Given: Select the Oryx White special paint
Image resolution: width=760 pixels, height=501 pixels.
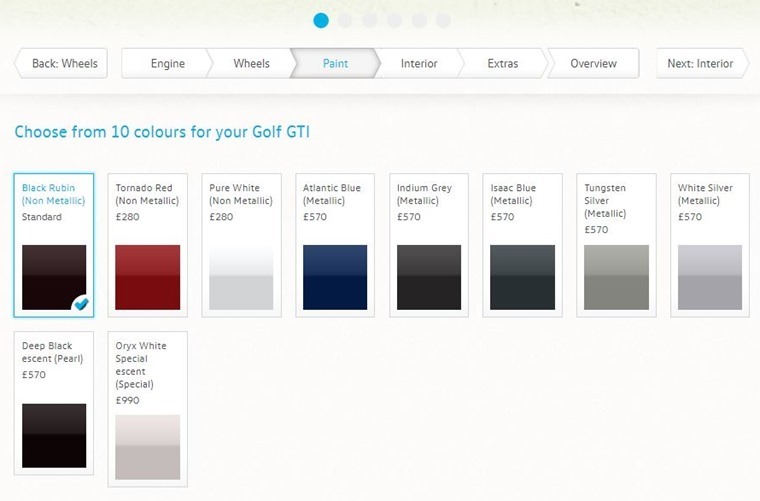Looking at the screenshot, I should [147, 447].
